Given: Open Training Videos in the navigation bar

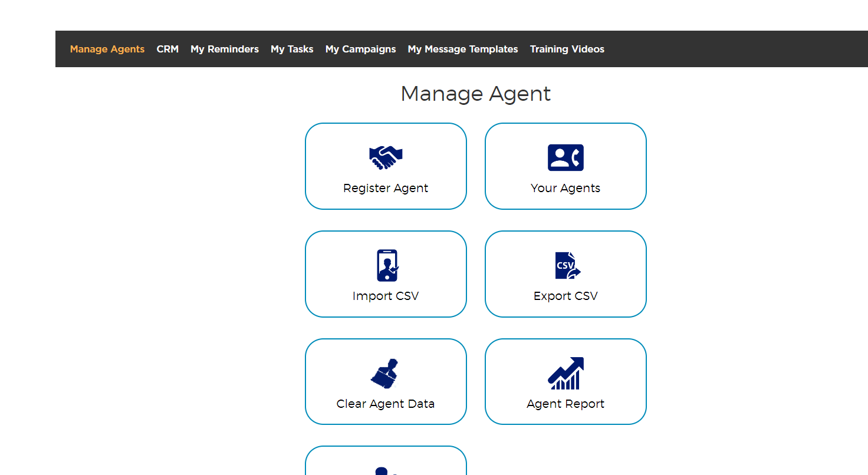Looking at the screenshot, I should [x=567, y=49].
